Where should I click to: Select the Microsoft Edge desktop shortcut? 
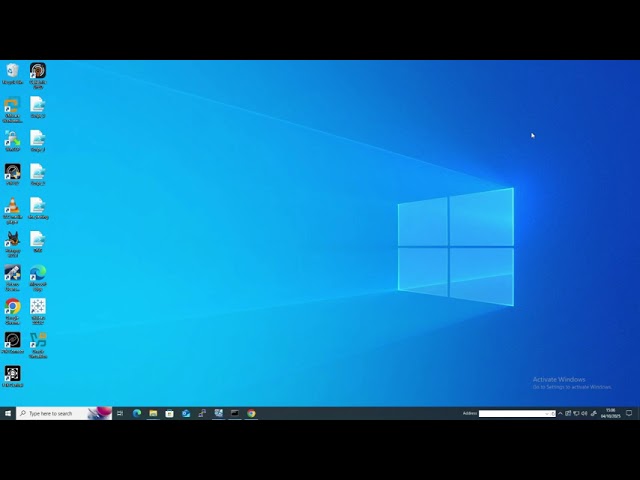click(x=38, y=278)
